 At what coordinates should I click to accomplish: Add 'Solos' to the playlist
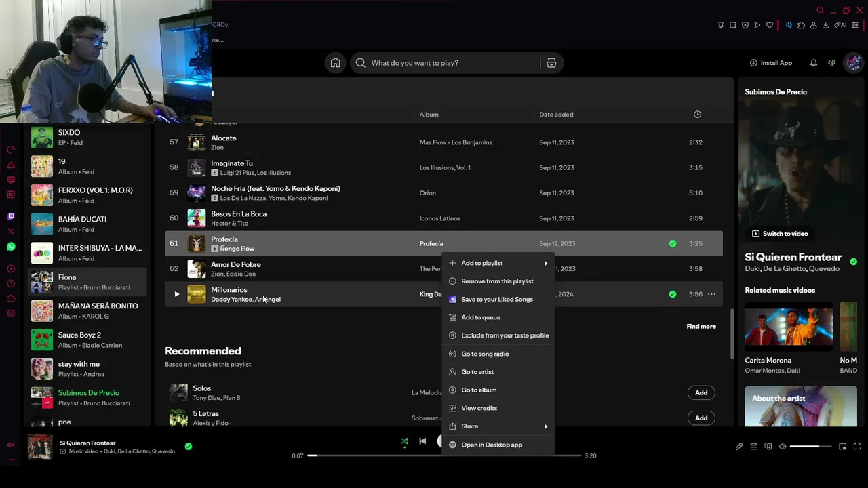[x=701, y=392]
